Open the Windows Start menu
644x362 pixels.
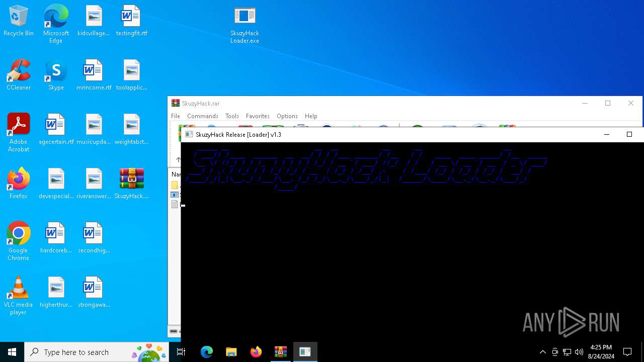pyautogui.click(x=12, y=352)
